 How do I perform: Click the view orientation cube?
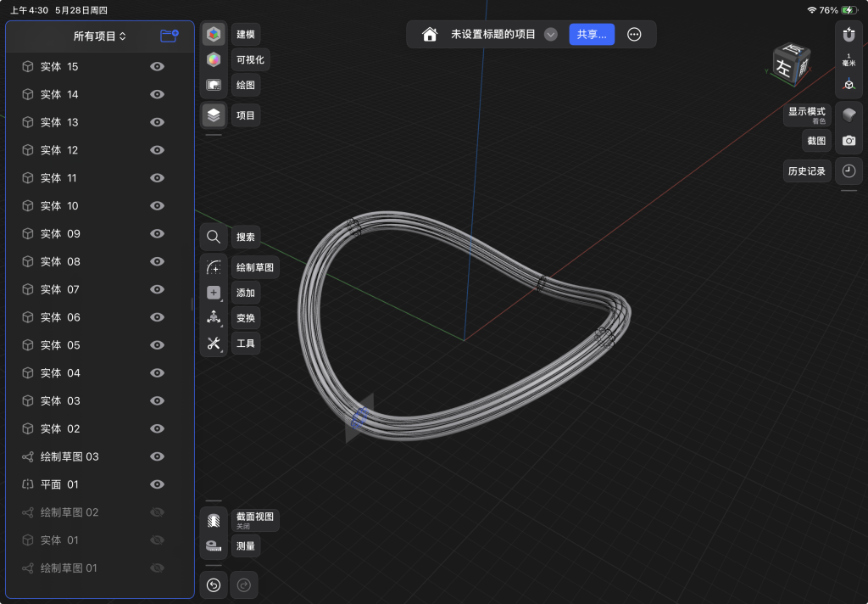[x=791, y=64]
